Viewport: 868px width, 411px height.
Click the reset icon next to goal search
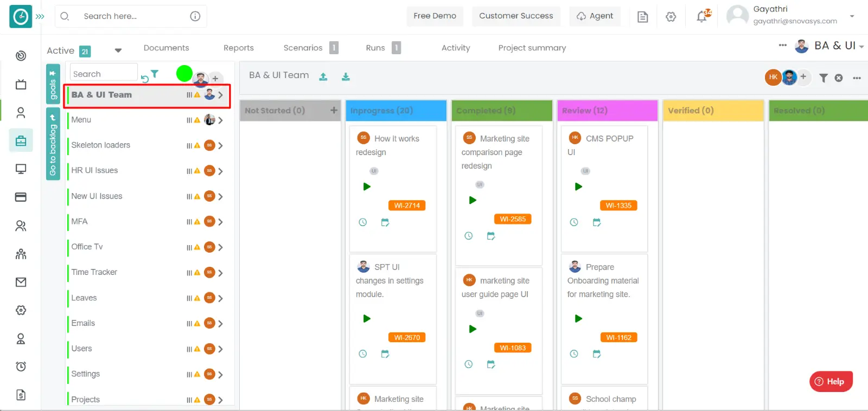pos(144,79)
